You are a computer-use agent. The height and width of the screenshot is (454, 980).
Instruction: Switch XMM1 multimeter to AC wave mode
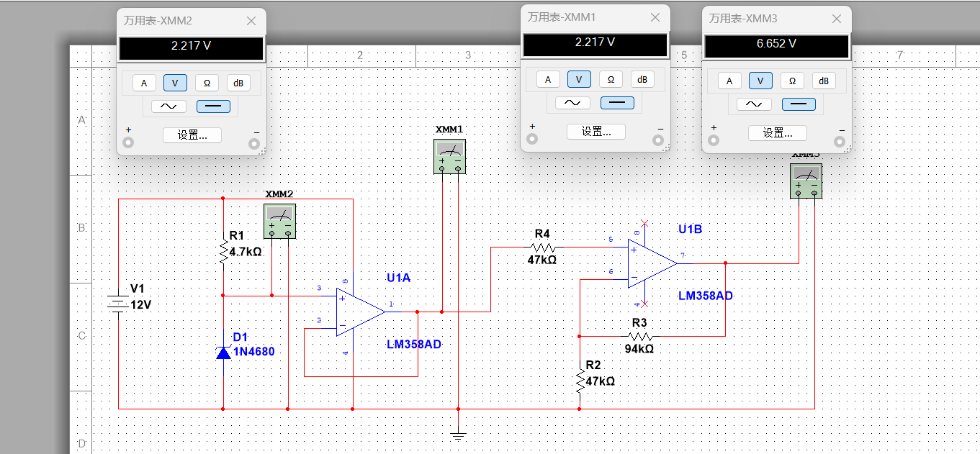tap(572, 103)
